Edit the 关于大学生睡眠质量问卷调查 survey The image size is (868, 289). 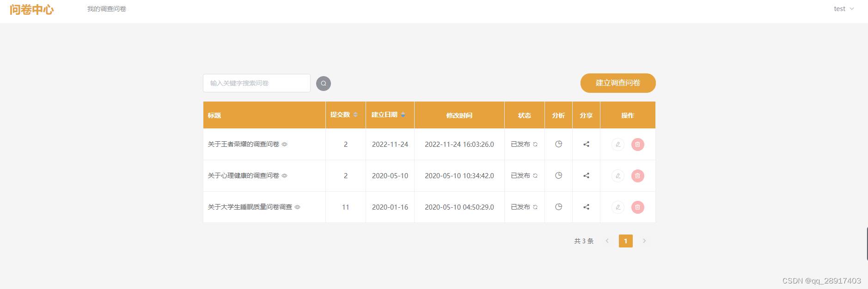coord(618,207)
